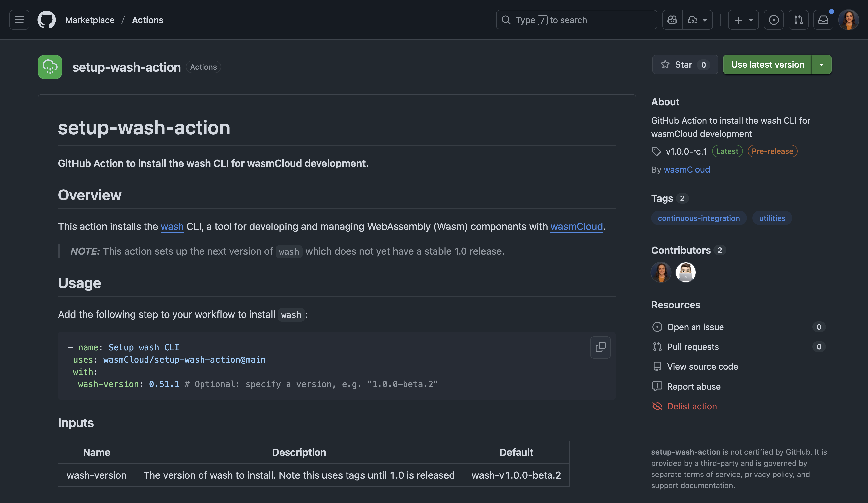Open the Copilot icon in the header
Image resolution: width=868 pixels, height=503 pixels.
coord(672,20)
